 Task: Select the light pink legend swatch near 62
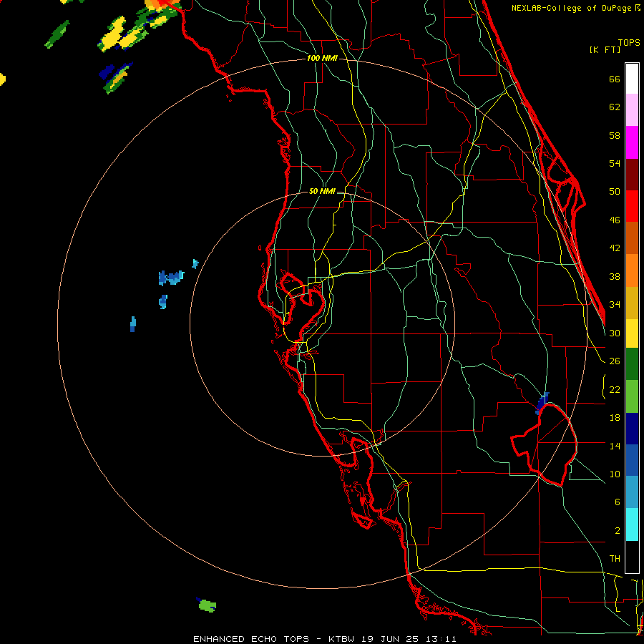click(632, 110)
